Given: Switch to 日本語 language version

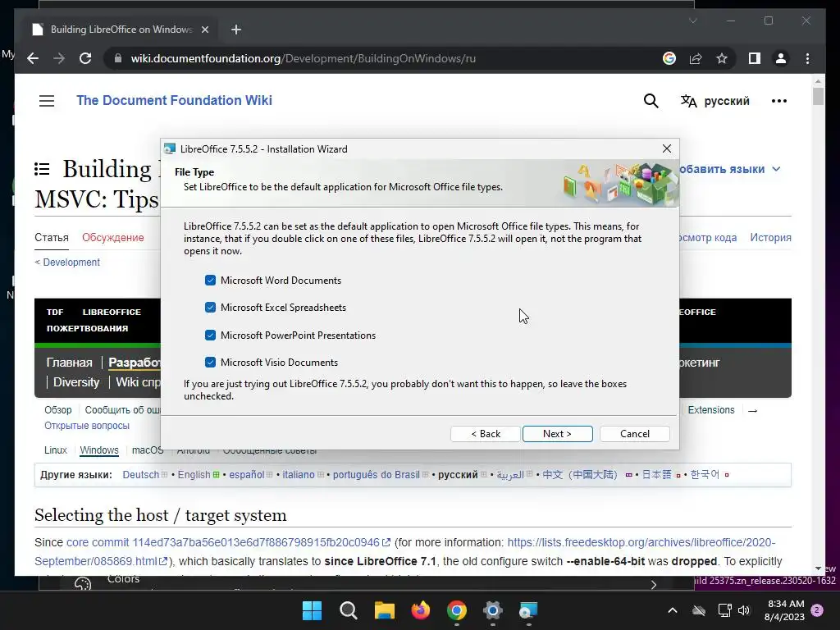Looking at the screenshot, I should [x=656, y=475].
